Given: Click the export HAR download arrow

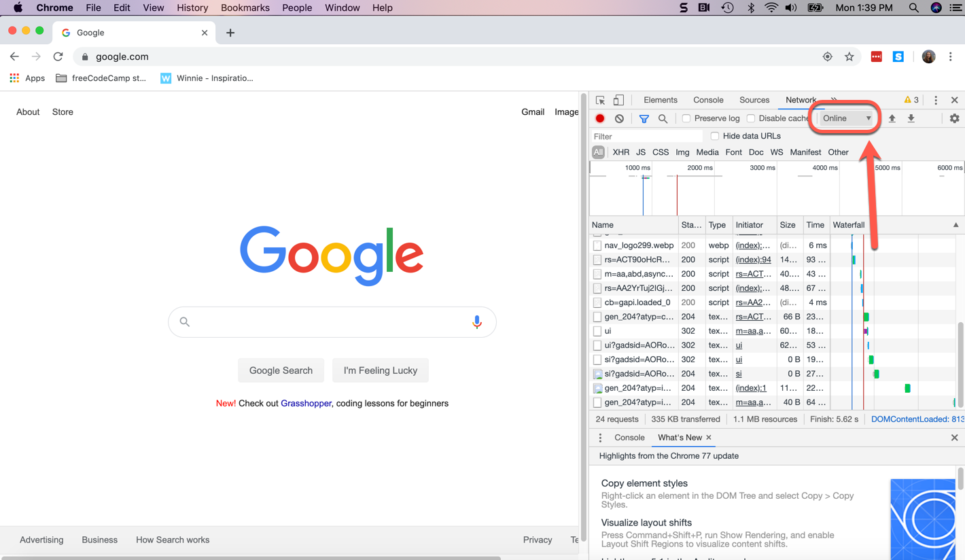Looking at the screenshot, I should click(x=911, y=118).
